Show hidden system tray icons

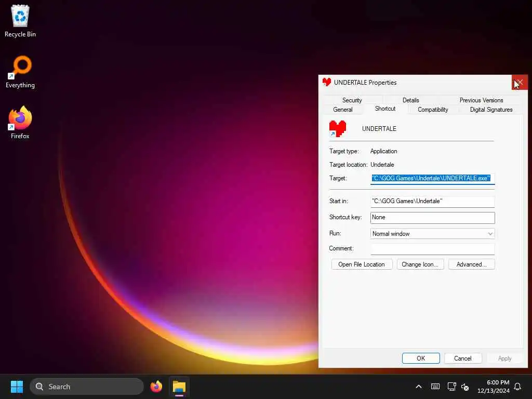(x=419, y=387)
